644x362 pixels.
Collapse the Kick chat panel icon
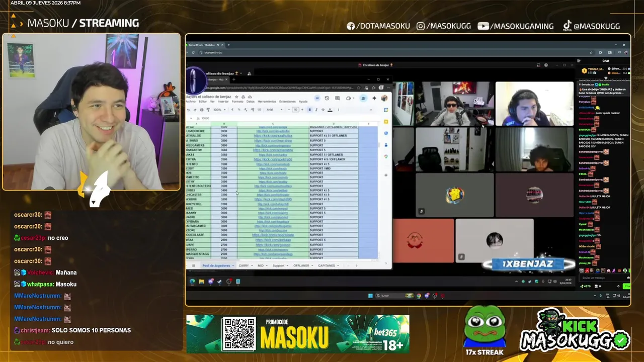click(579, 61)
